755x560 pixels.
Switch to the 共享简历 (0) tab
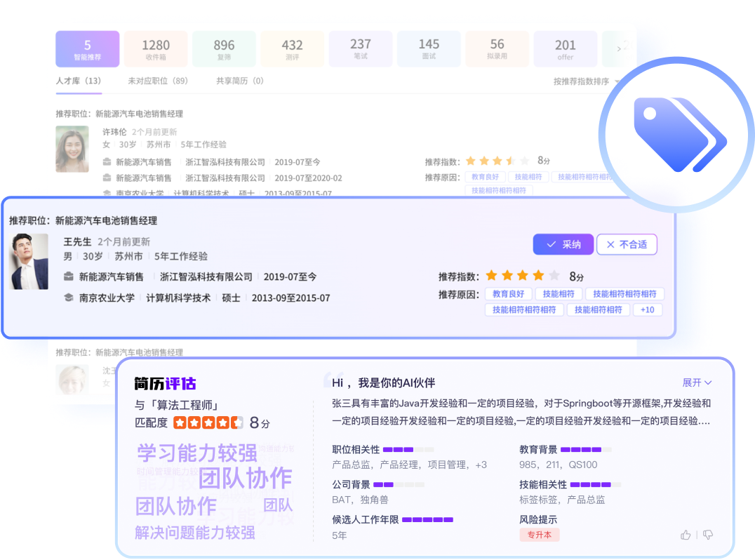coord(240,81)
